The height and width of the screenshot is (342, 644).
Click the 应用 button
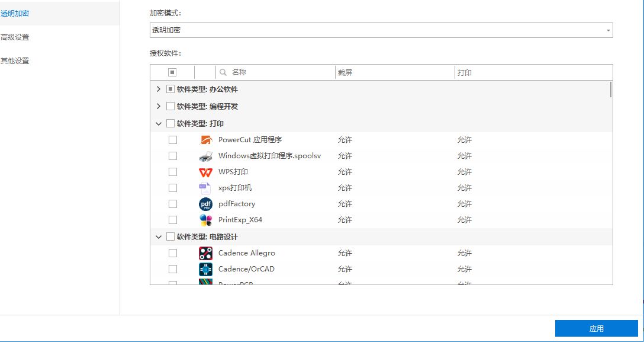click(597, 328)
